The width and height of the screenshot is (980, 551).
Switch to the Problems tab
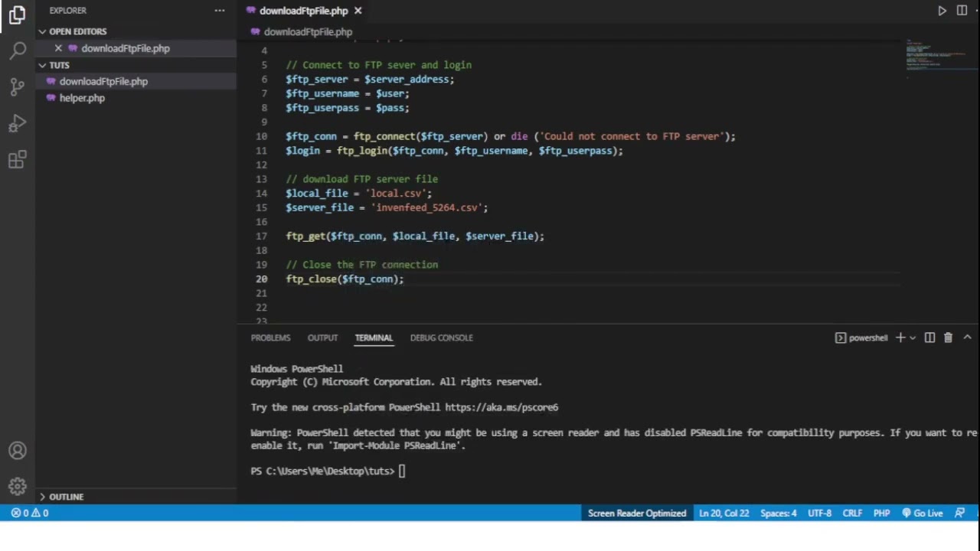coord(270,337)
